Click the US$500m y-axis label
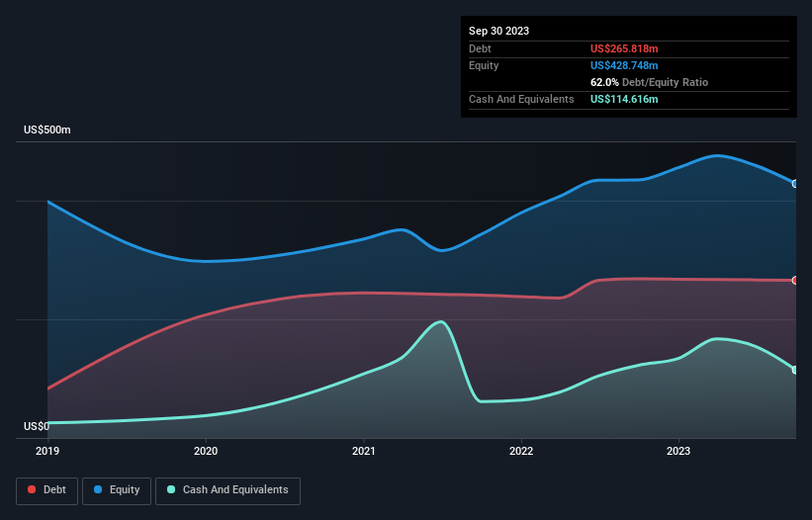The height and width of the screenshot is (520, 812). [47, 130]
